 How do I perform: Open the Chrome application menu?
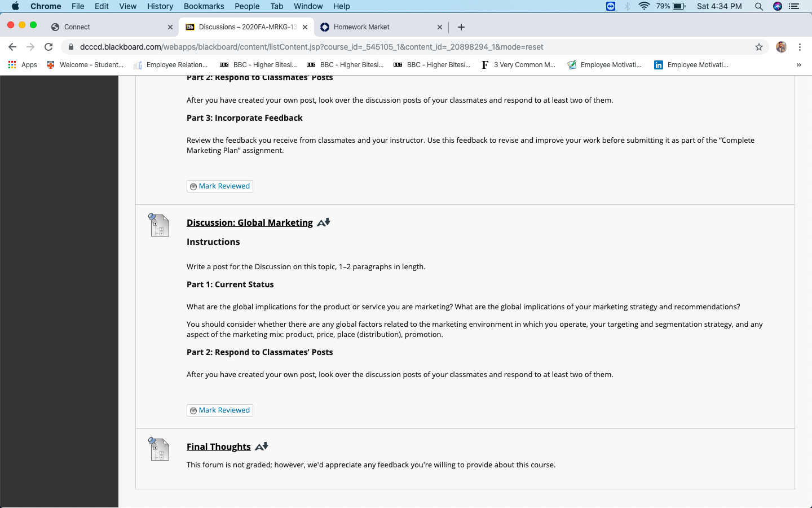click(x=46, y=6)
